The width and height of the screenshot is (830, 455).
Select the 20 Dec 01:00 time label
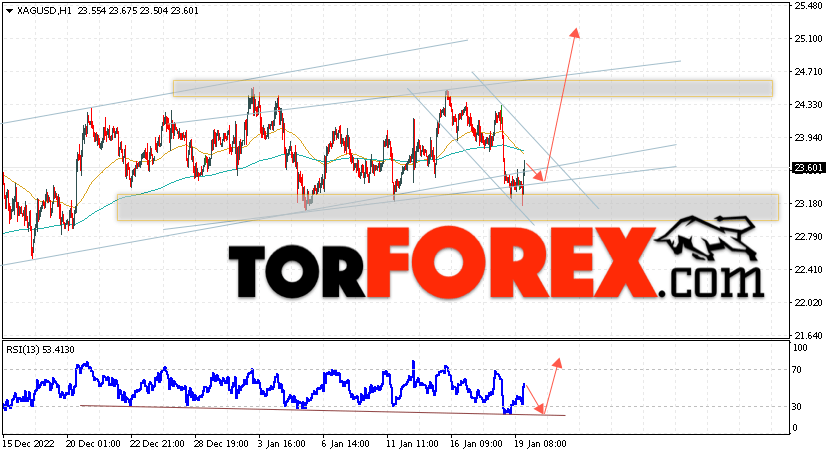point(93,443)
